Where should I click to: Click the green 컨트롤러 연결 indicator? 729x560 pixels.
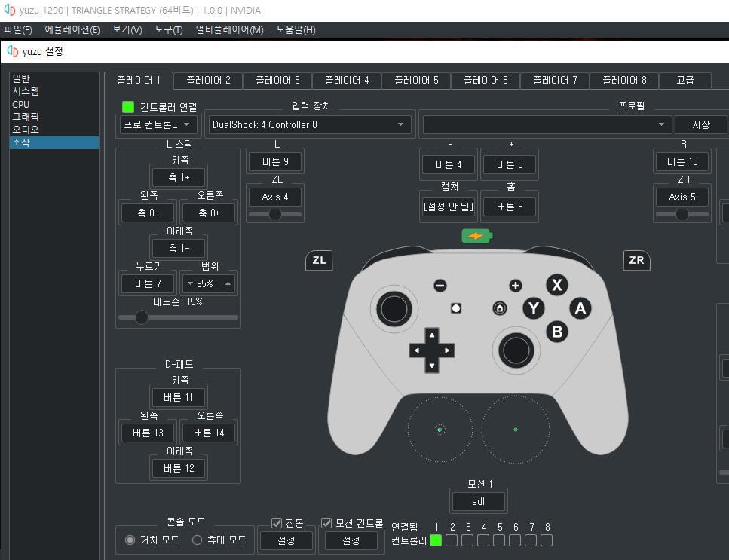[128, 107]
